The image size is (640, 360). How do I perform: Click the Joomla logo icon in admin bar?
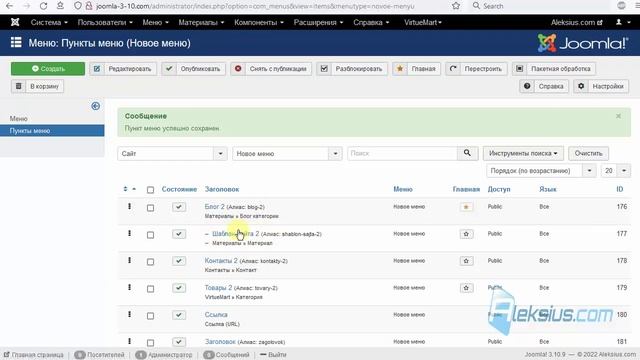pos(15,22)
